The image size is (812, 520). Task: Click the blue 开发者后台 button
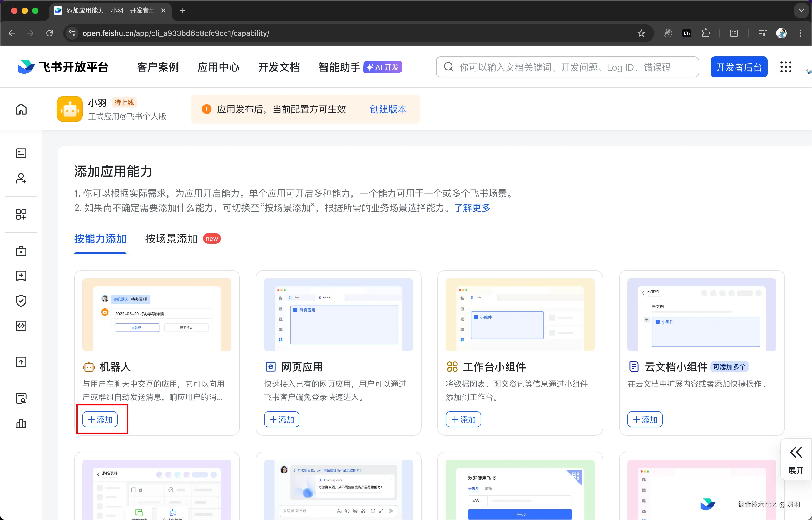[739, 67]
